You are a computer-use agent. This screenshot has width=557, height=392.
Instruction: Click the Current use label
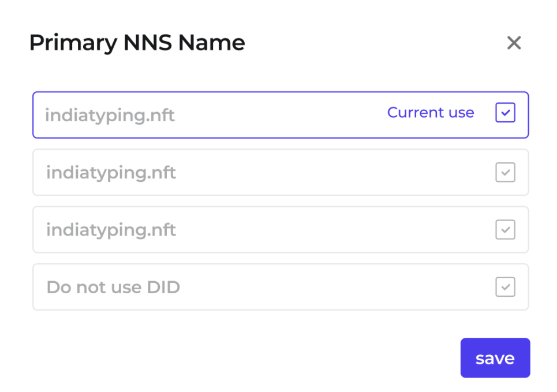(430, 113)
